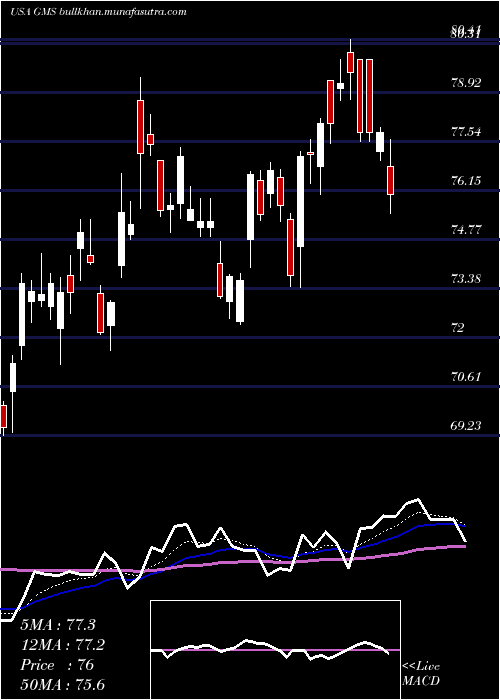Click the 70.61 price level label
500x700 pixels.
[x=467, y=377]
